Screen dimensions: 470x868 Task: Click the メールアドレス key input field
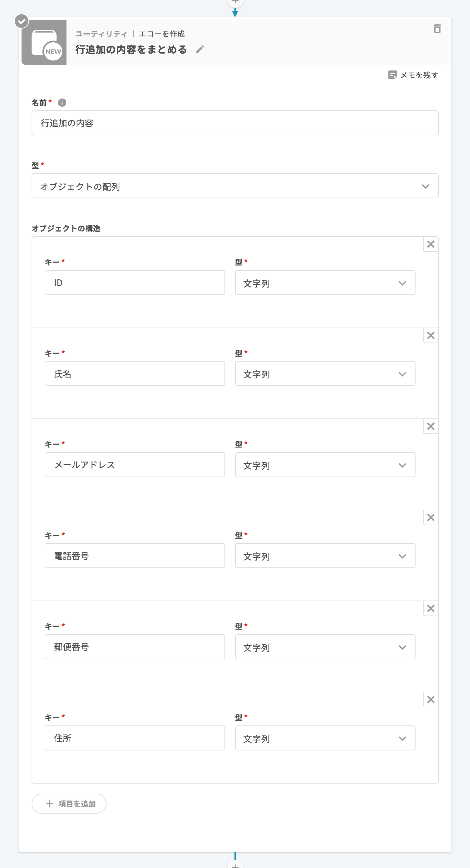tap(135, 465)
